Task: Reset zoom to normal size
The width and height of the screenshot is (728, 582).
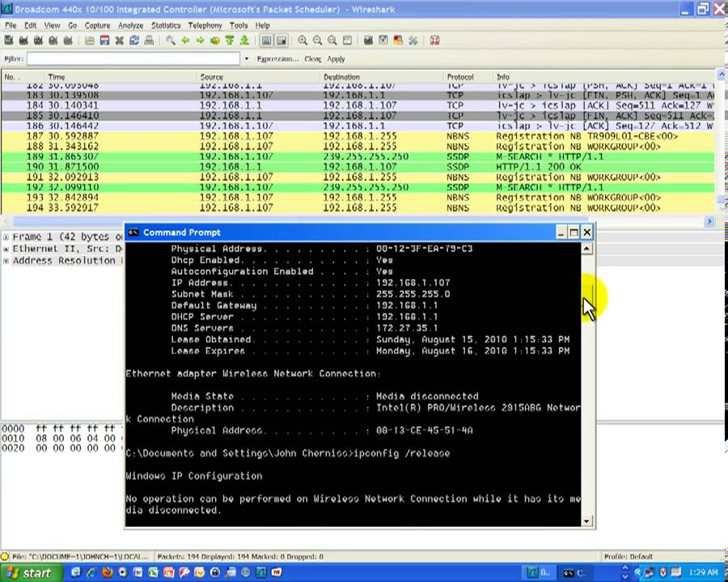Action: click(332, 41)
